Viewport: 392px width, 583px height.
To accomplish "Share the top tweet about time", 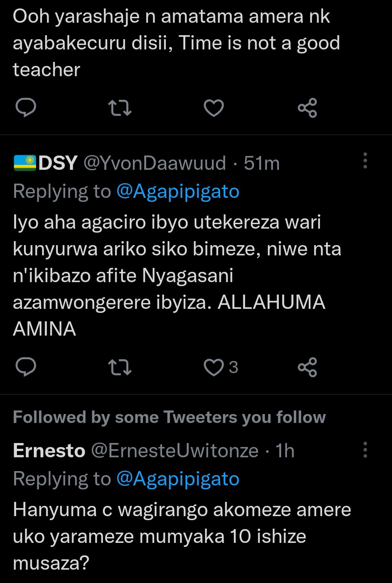I will coord(307,108).
